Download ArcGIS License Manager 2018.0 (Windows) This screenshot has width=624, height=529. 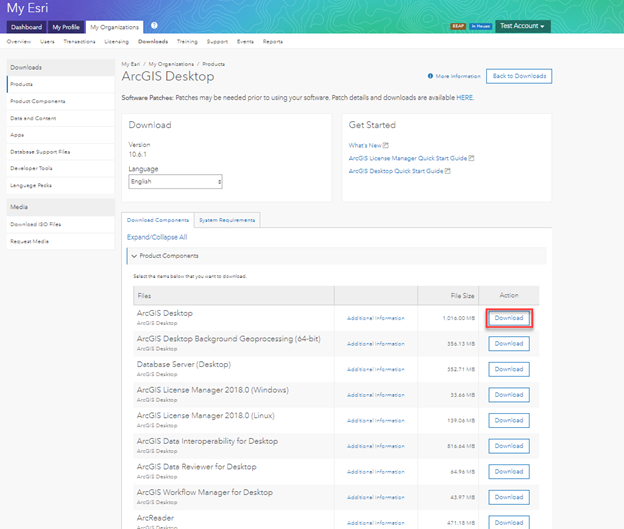[509, 395]
